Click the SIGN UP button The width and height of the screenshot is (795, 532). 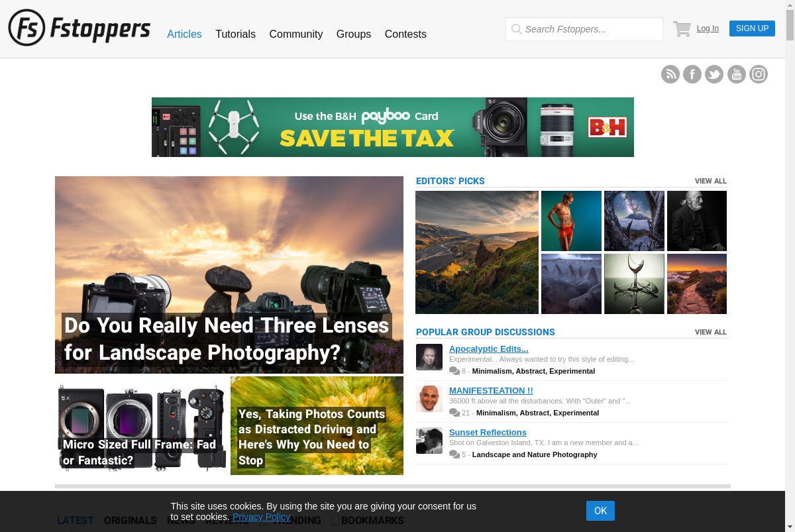pyautogui.click(x=752, y=28)
